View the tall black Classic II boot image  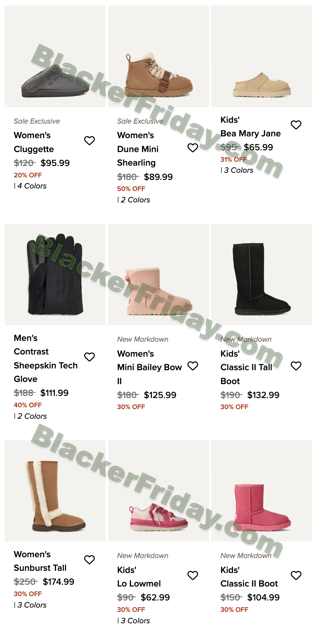(x=262, y=275)
